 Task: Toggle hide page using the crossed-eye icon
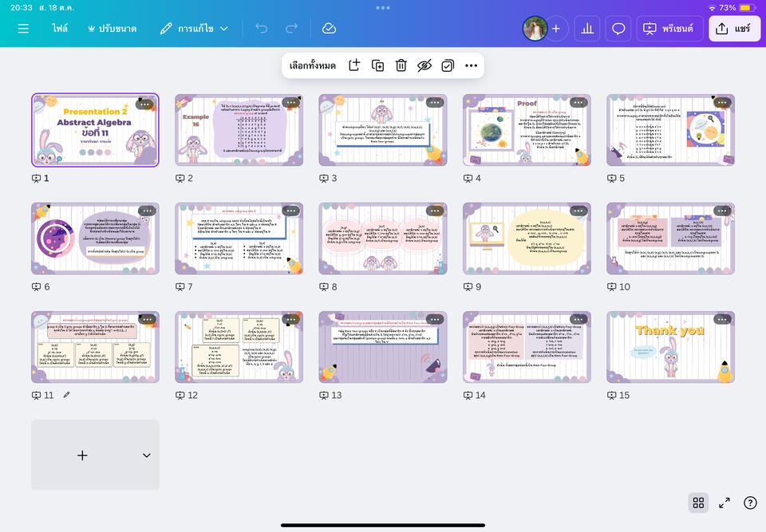(424, 65)
